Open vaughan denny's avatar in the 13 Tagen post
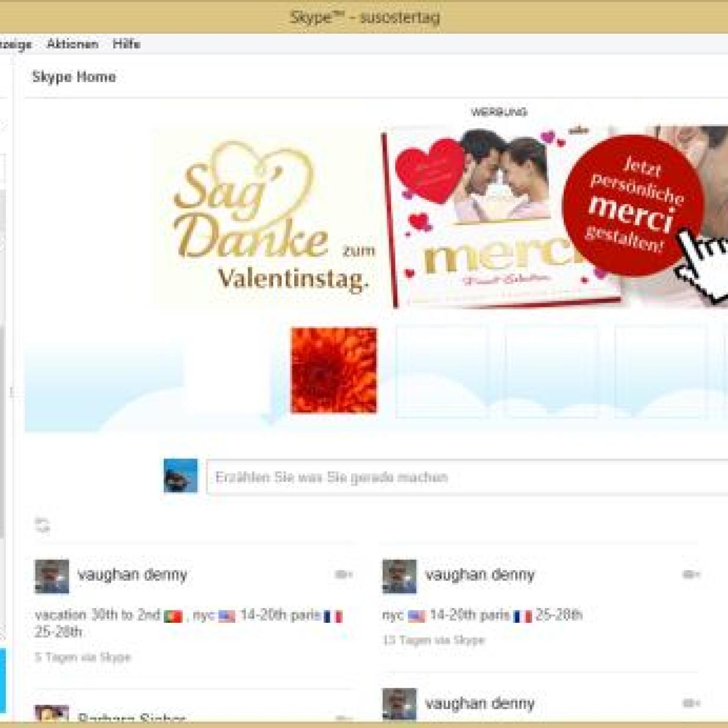728x728 pixels. coord(399,576)
